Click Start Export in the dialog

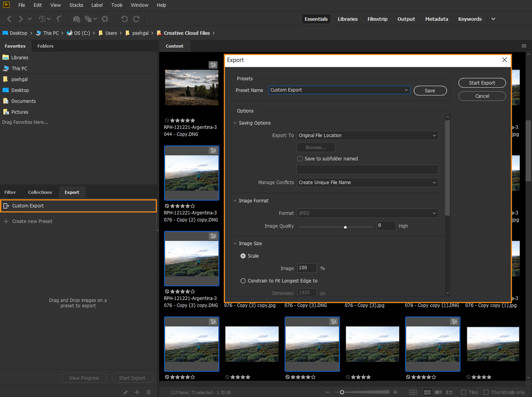[482, 83]
